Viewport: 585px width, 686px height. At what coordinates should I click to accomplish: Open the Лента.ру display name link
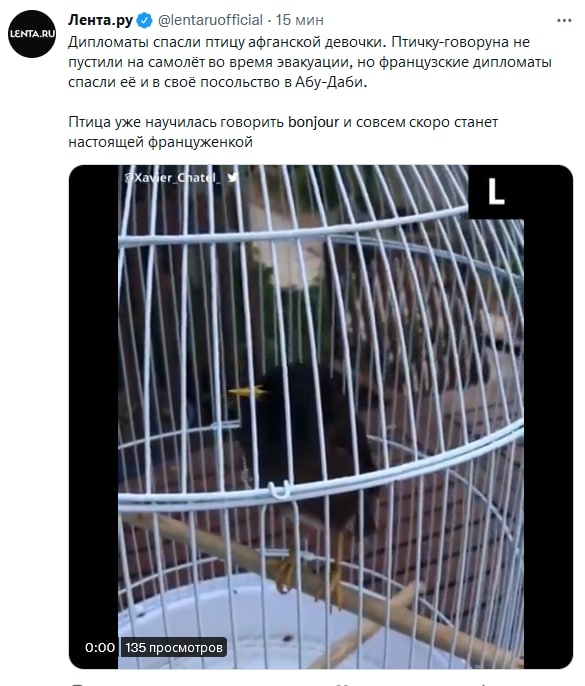point(100,20)
